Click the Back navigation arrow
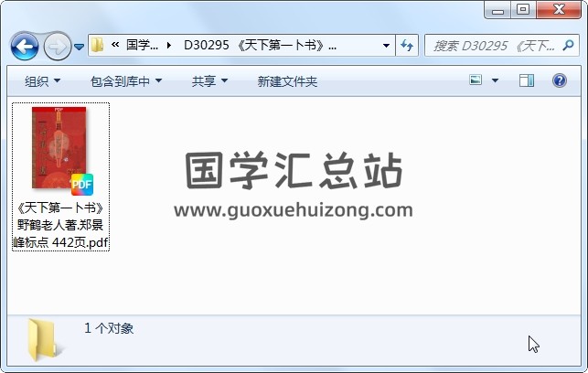This screenshot has height=373, width=588. [x=25, y=47]
